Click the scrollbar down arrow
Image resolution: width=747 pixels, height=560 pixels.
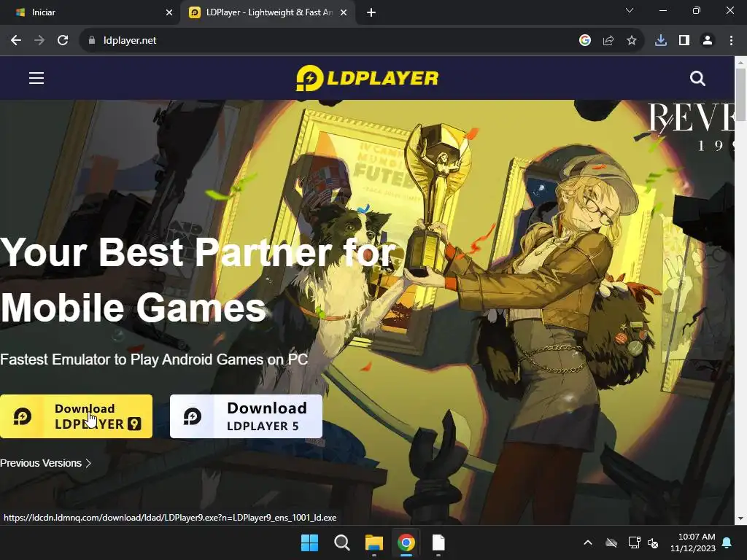pos(740,518)
